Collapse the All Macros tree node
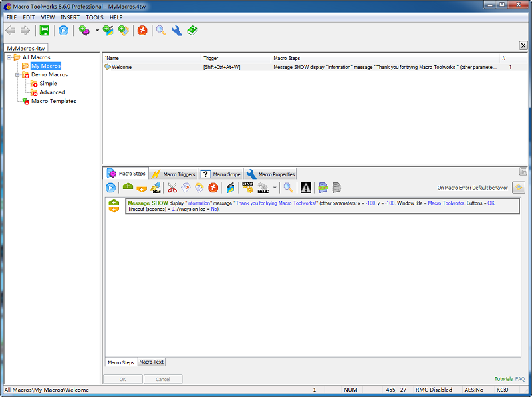The image size is (532, 397). pos(9,57)
